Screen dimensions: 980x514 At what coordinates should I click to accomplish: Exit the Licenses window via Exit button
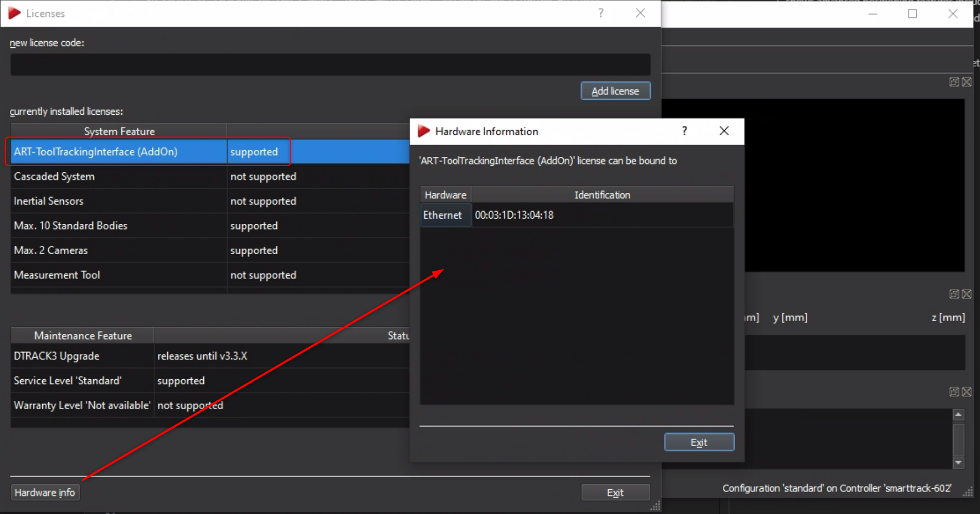click(615, 492)
